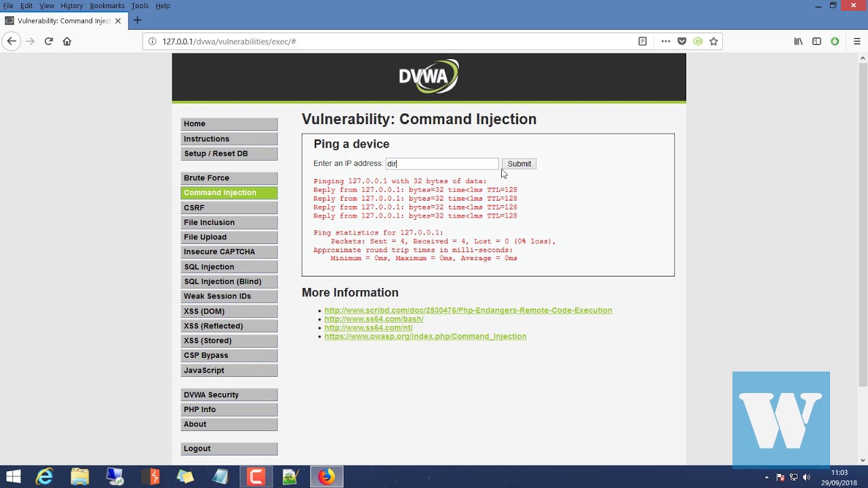Open DVWA Security settings
This screenshot has height=488, width=868.
pos(229,395)
